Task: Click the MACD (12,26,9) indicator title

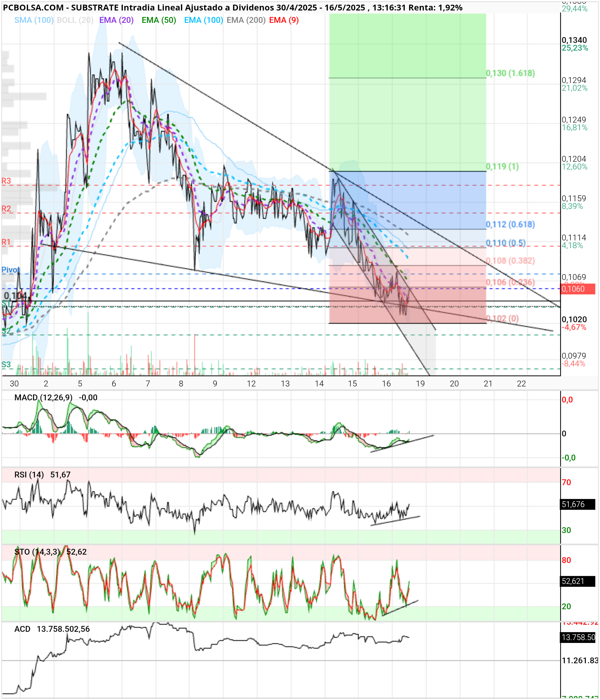Action: (43, 398)
